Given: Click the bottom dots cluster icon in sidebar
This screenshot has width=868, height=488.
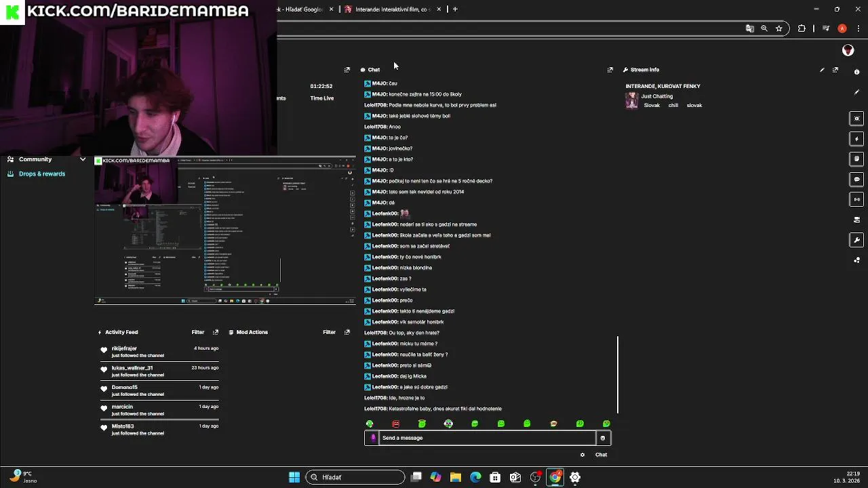Looking at the screenshot, I should point(857,260).
